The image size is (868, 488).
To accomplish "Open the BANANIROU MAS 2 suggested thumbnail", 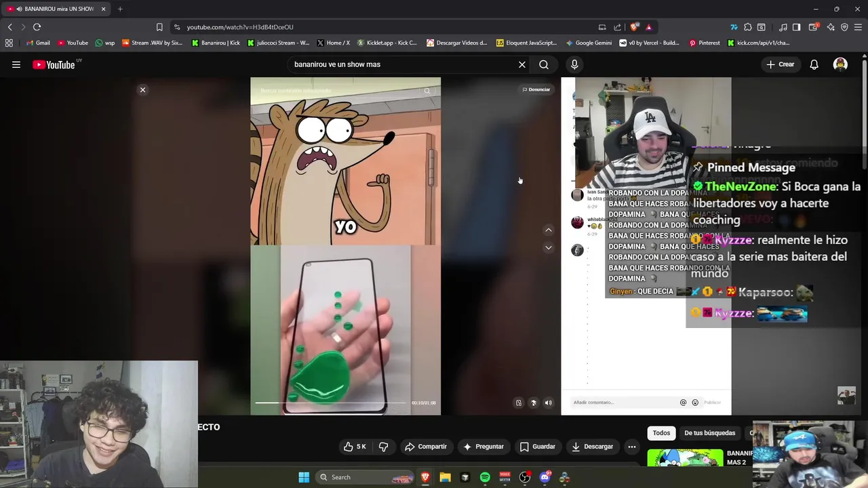I will [x=685, y=458].
